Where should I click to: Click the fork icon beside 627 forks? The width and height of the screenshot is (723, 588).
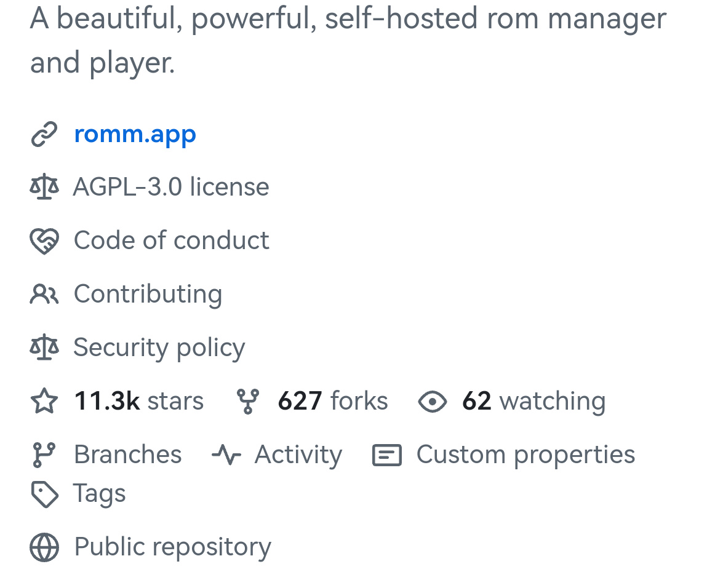click(x=247, y=401)
